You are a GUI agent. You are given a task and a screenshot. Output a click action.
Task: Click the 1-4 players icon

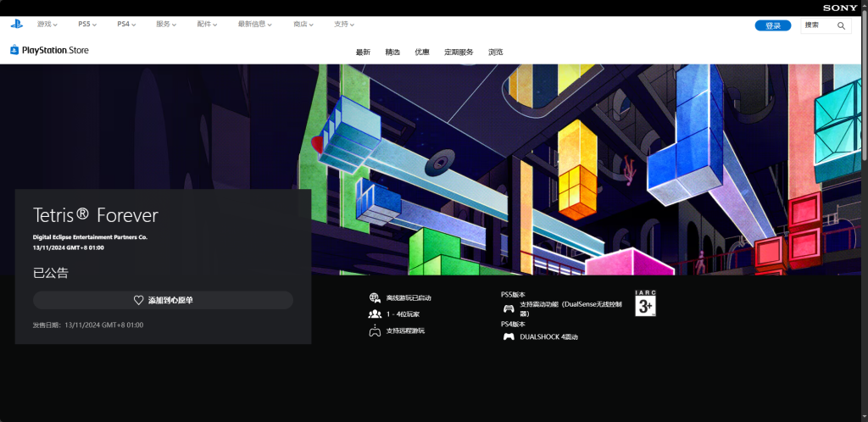(375, 314)
